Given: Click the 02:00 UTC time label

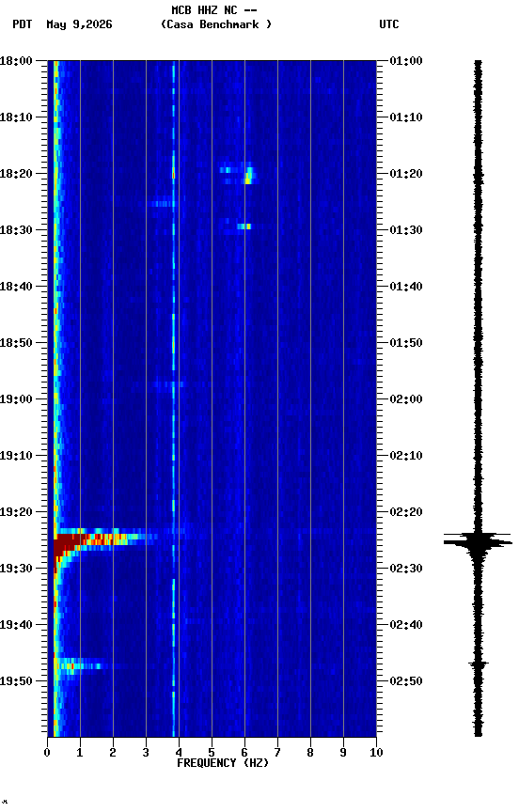Looking at the screenshot, I should coord(406,399).
